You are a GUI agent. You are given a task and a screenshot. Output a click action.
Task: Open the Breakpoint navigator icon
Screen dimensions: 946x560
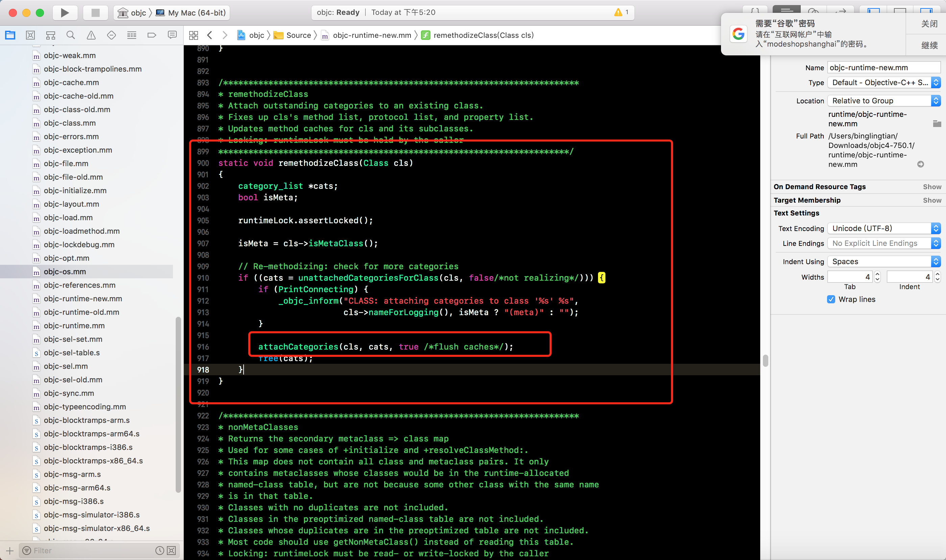click(x=151, y=35)
